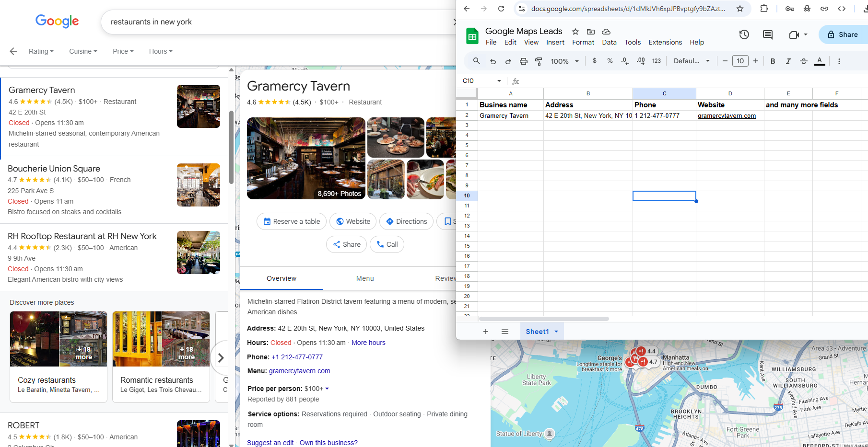Redo action in Sheets toolbar

(508, 61)
